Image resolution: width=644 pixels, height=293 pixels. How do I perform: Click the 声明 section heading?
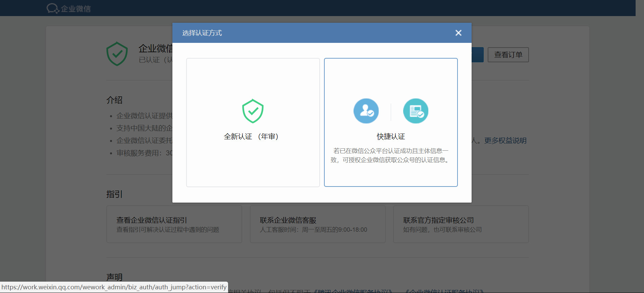[x=114, y=277]
